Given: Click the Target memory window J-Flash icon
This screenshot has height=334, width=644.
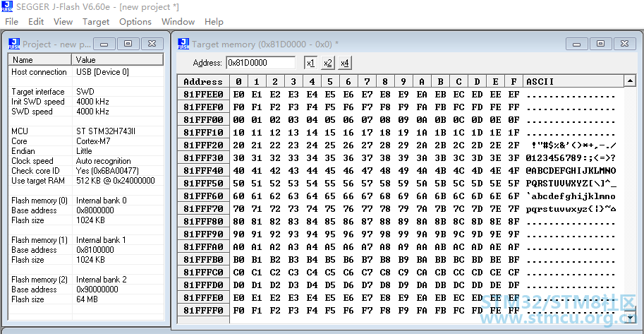Looking at the screenshot, I should [183, 44].
